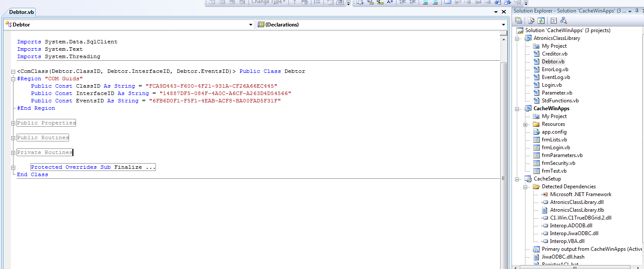This screenshot has width=644, height=269.
Task: Click View Code icon in Solution Explorer
Action: coord(554,20)
